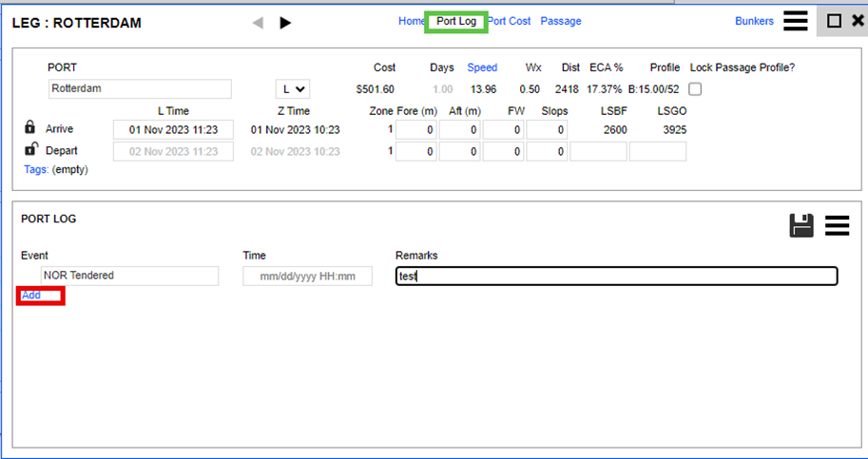The image size is (868, 459).
Task: Switch to the Port Cost tab
Action: 510,21
